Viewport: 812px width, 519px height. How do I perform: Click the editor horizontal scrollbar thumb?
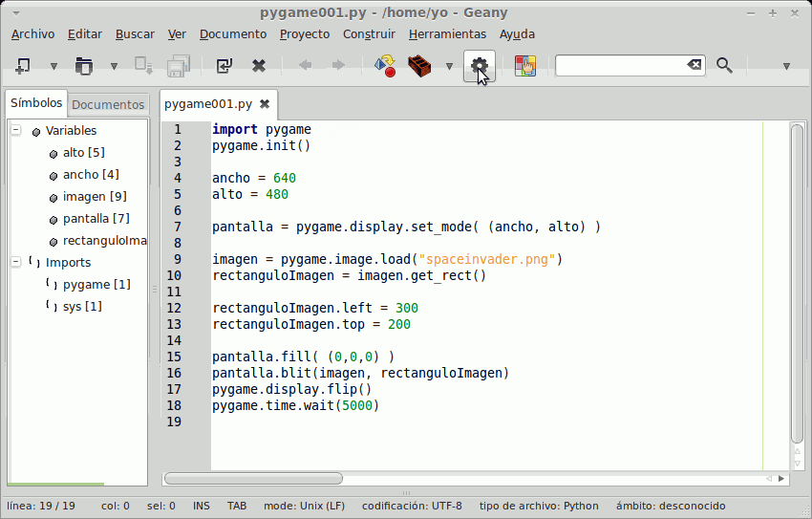pos(253,479)
